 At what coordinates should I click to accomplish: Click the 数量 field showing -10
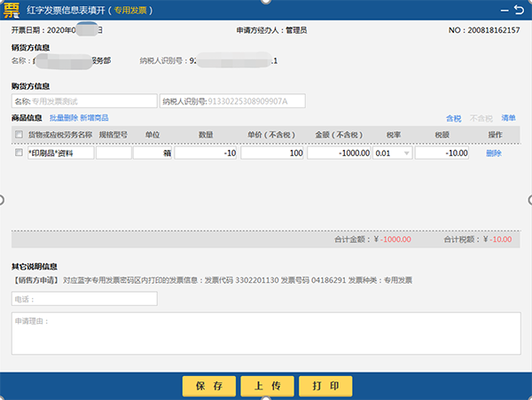[x=206, y=153]
